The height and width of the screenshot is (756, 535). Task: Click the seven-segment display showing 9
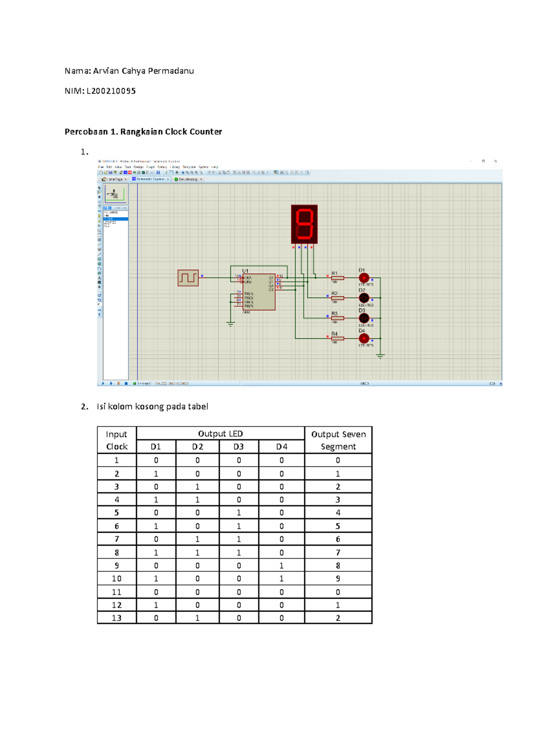305,224
